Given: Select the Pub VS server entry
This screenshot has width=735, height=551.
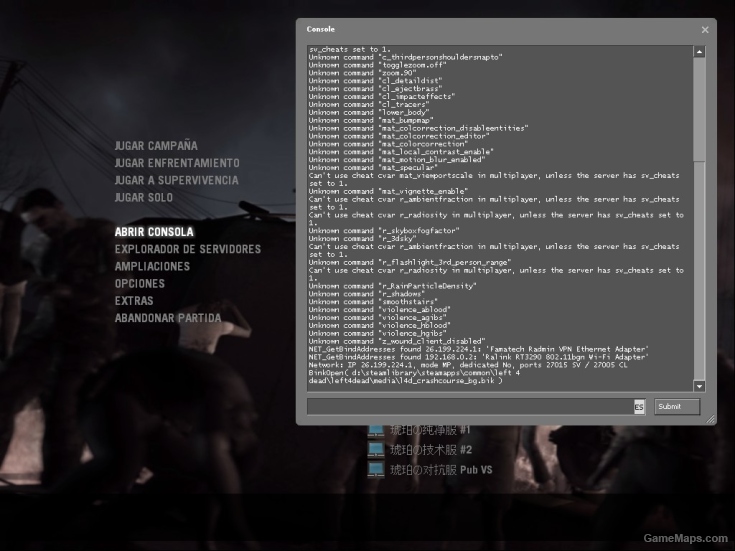Looking at the screenshot, I should [441, 470].
